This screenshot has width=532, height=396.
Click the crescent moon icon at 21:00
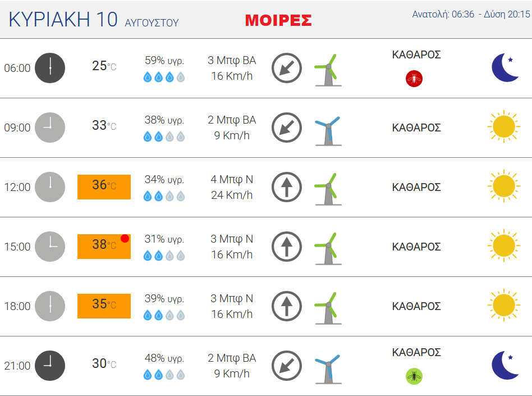[x=505, y=365]
